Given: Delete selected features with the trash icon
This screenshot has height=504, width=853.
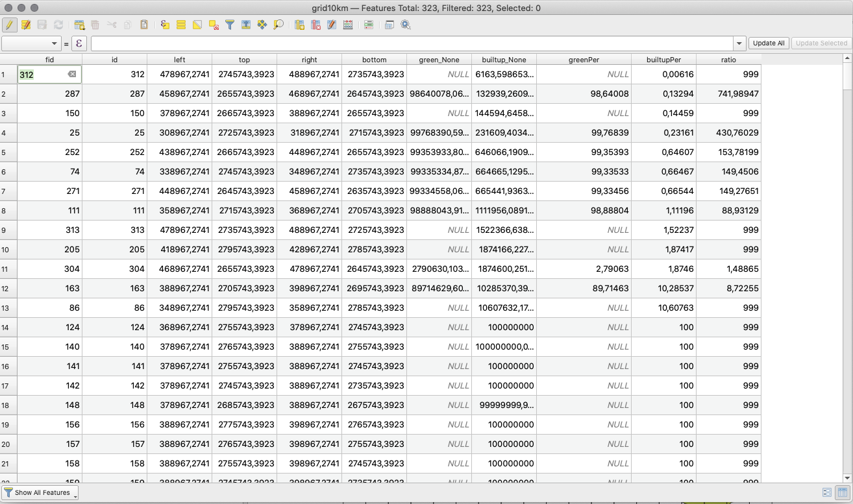Looking at the screenshot, I should (95, 25).
